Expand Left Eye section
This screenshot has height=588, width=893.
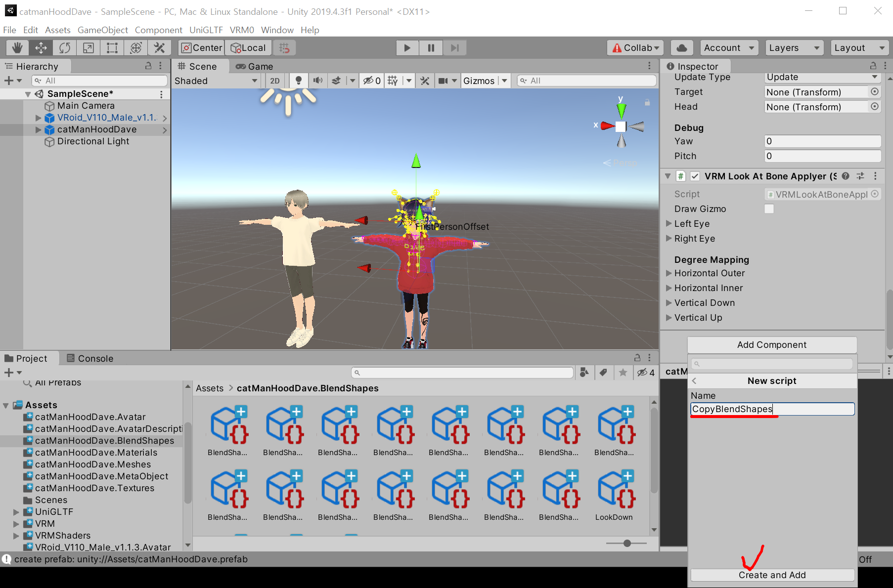669,223
